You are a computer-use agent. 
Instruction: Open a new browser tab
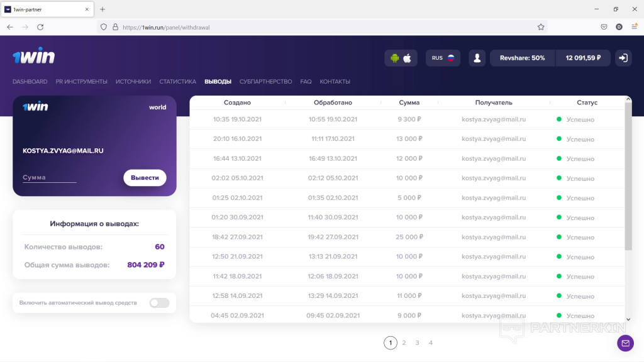click(x=103, y=9)
